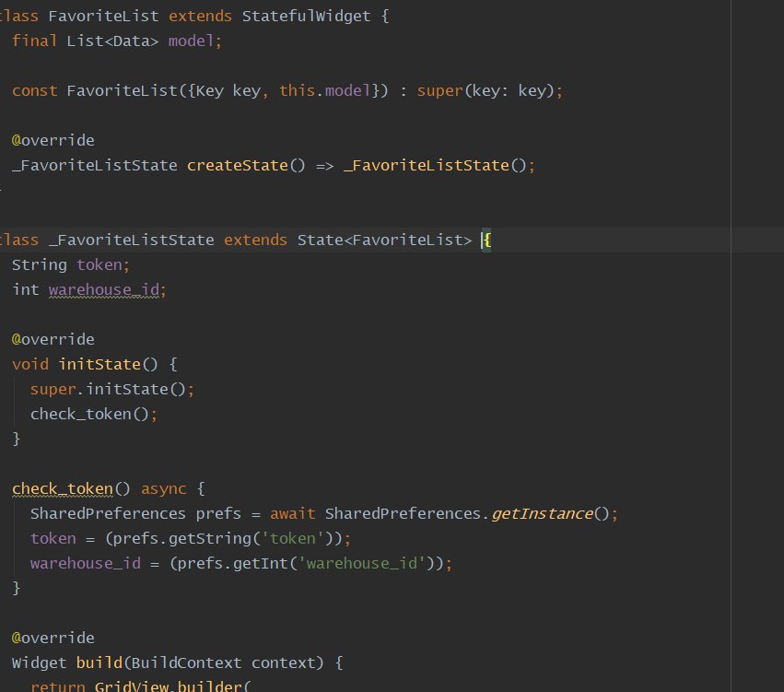
Task: Click underlined 'warehouse_id' in int declaration
Action: click(x=103, y=289)
